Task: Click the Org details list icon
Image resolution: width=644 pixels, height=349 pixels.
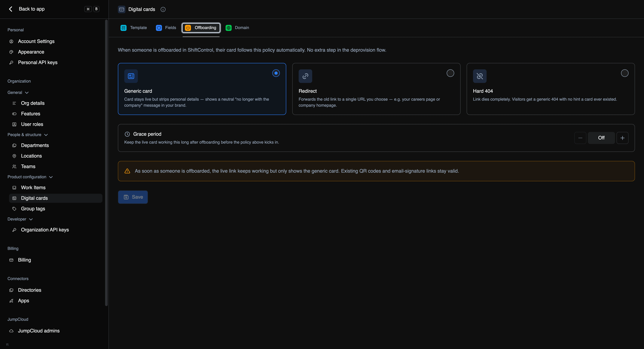Action: 14,103
